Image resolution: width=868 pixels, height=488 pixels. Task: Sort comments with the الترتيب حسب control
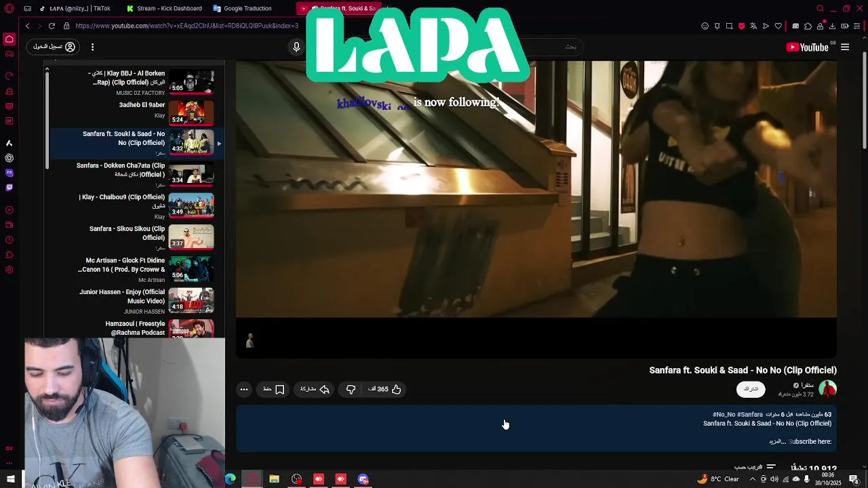[754, 468]
